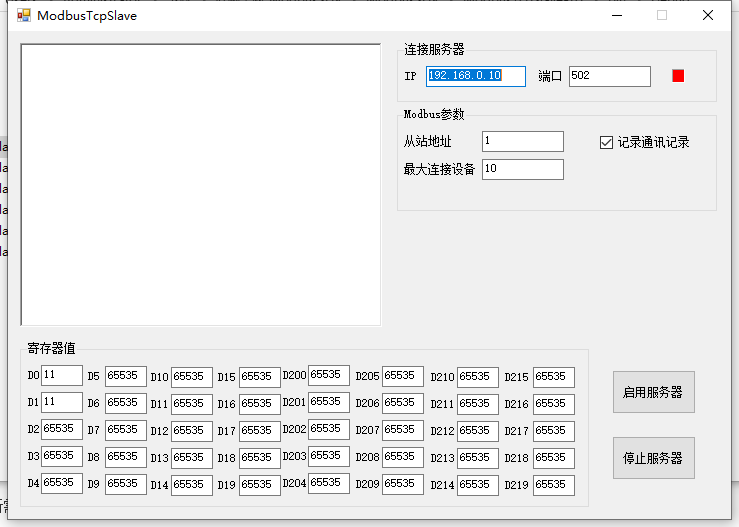The width and height of the screenshot is (739, 527).
Task: Click the 端口 port field showing 502
Action: pyautogui.click(x=609, y=76)
